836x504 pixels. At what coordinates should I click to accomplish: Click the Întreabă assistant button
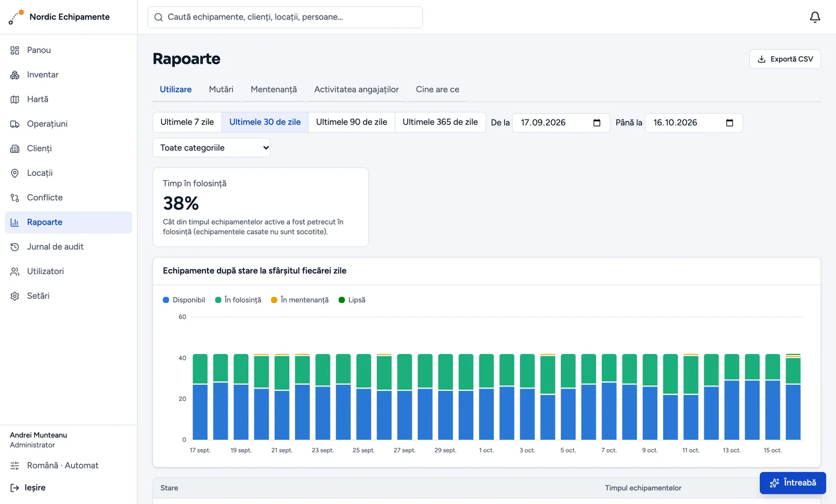tap(793, 483)
